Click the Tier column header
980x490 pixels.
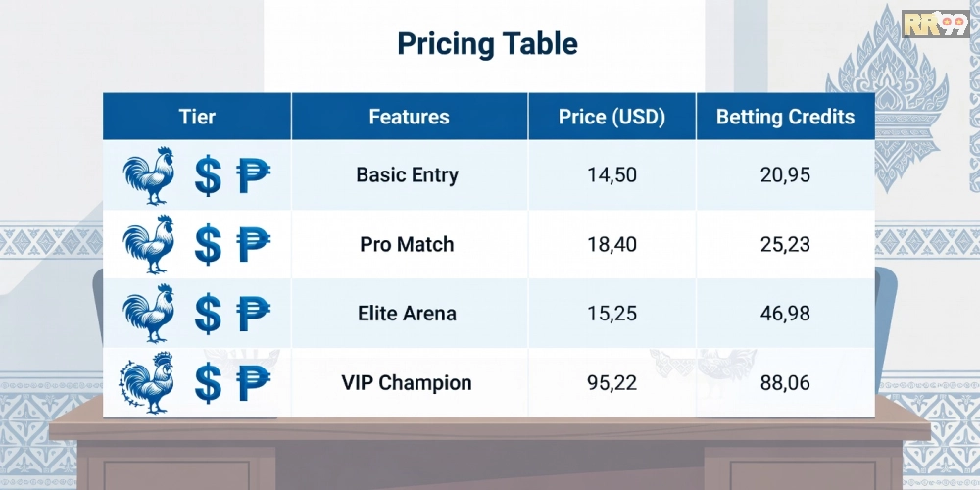pyautogui.click(x=197, y=117)
